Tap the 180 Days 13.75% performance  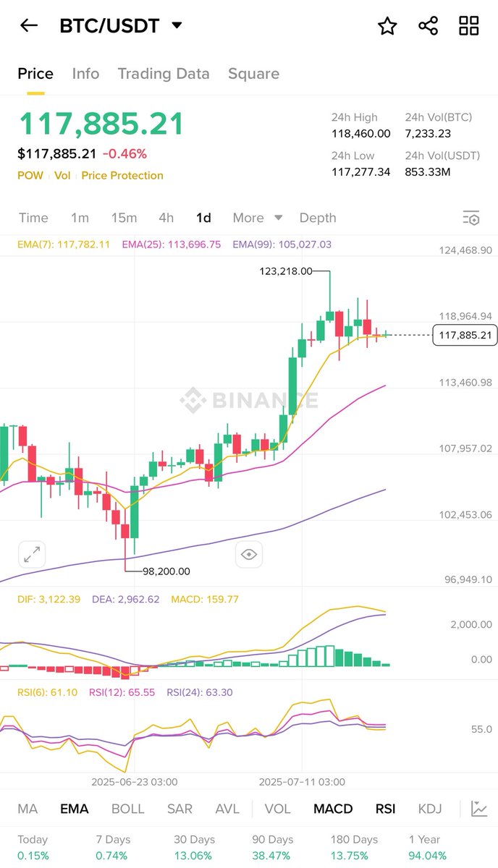pyautogui.click(x=354, y=848)
